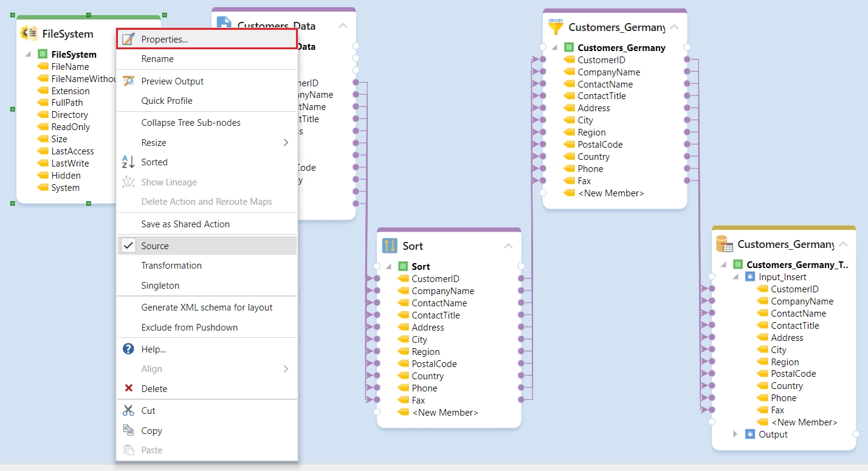
Task: Open Properties from the context menu
Action: [164, 39]
